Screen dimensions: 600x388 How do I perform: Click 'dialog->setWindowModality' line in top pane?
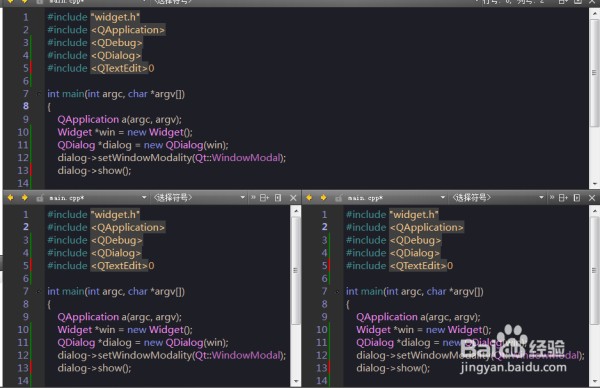point(172,158)
